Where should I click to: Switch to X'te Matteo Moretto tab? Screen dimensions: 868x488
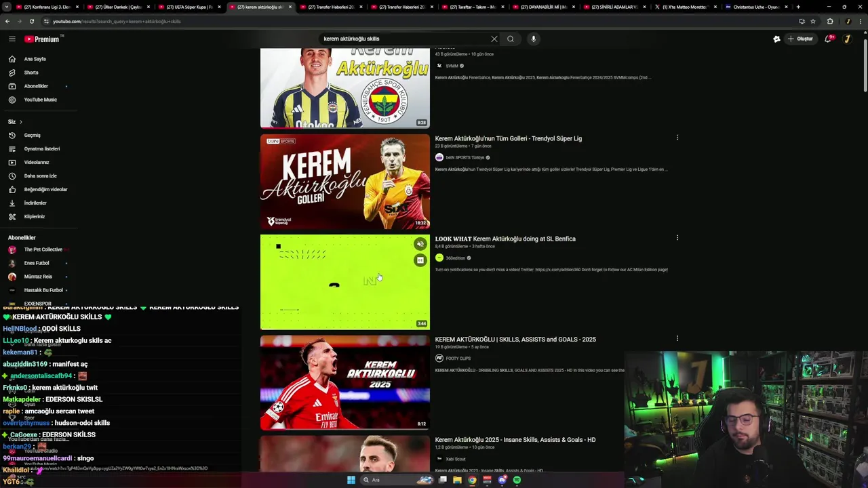click(x=685, y=7)
